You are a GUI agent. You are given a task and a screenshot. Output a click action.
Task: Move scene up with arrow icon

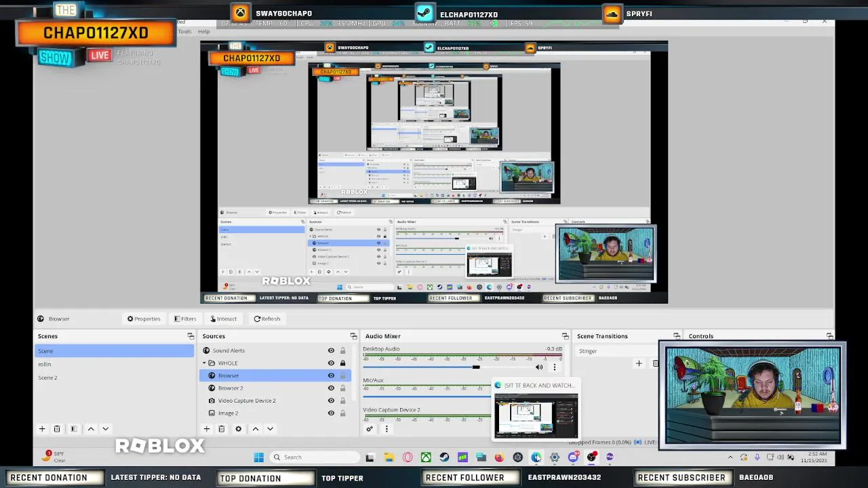tap(91, 429)
